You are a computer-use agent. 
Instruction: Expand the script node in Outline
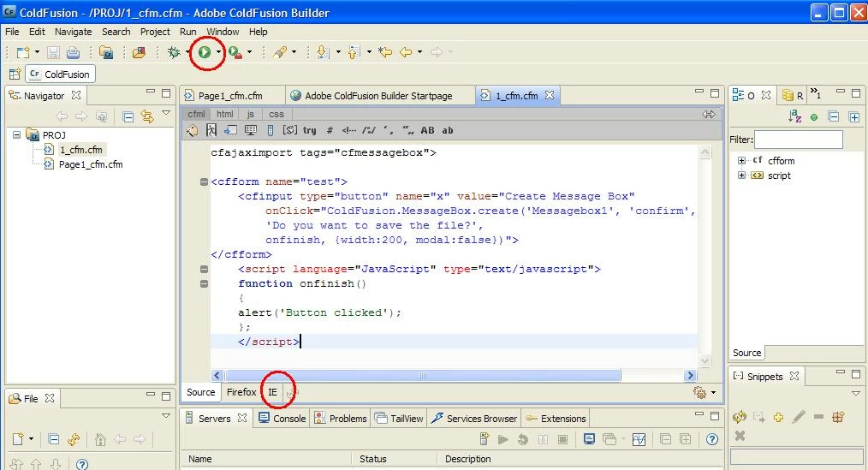(x=741, y=175)
